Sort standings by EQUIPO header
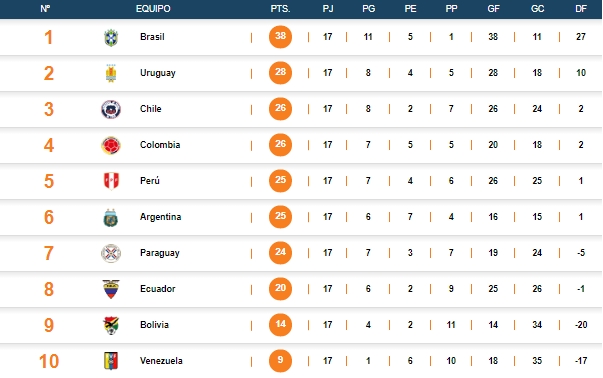This screenshot has width=603, height=378. 153,9
